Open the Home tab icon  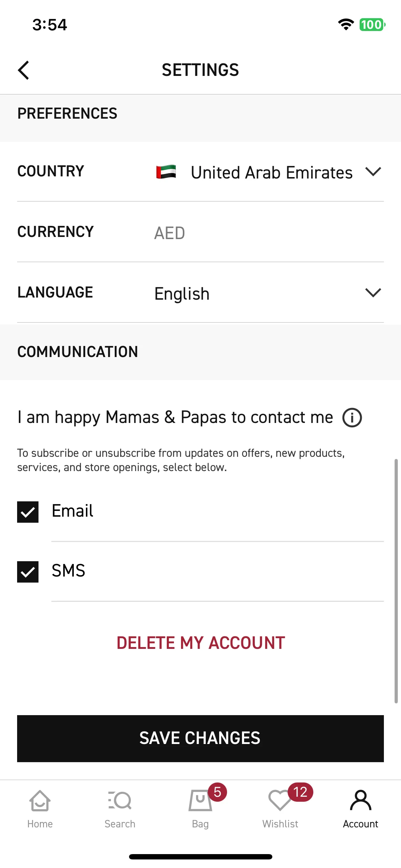pyautogui.click(x=40, y=801)
